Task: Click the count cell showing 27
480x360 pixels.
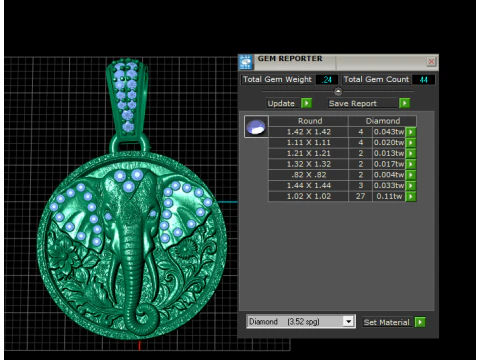Action: coord(360,196)
